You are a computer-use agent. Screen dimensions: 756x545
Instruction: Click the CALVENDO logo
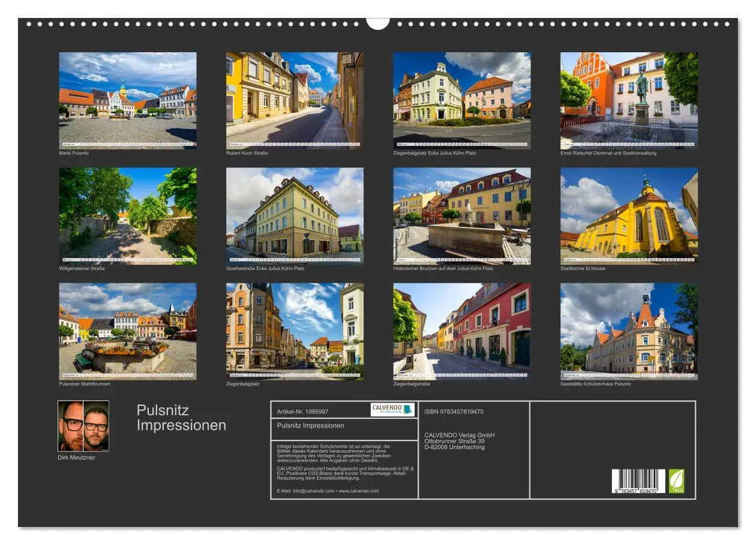[x=392, y=409]
